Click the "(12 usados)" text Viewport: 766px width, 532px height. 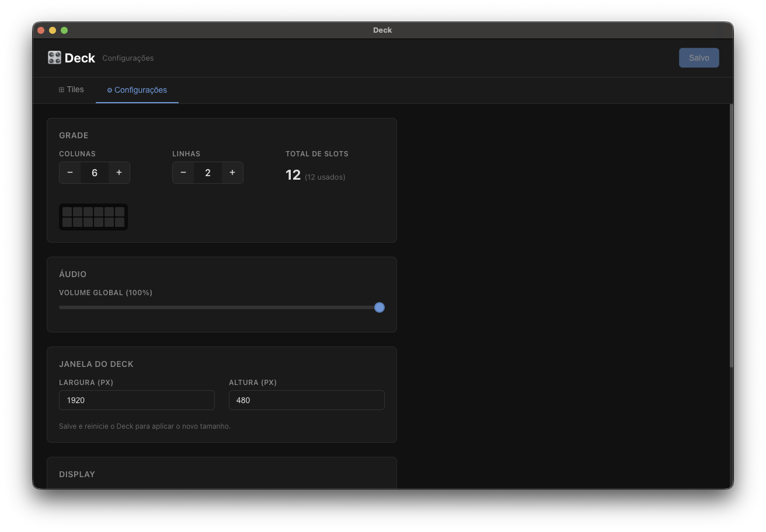coord(325,177)
